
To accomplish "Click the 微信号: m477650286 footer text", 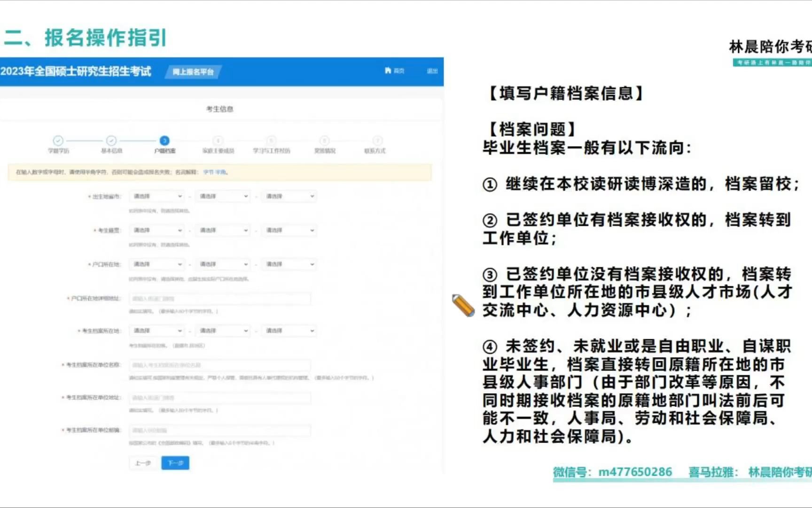I will coord(613,472).
